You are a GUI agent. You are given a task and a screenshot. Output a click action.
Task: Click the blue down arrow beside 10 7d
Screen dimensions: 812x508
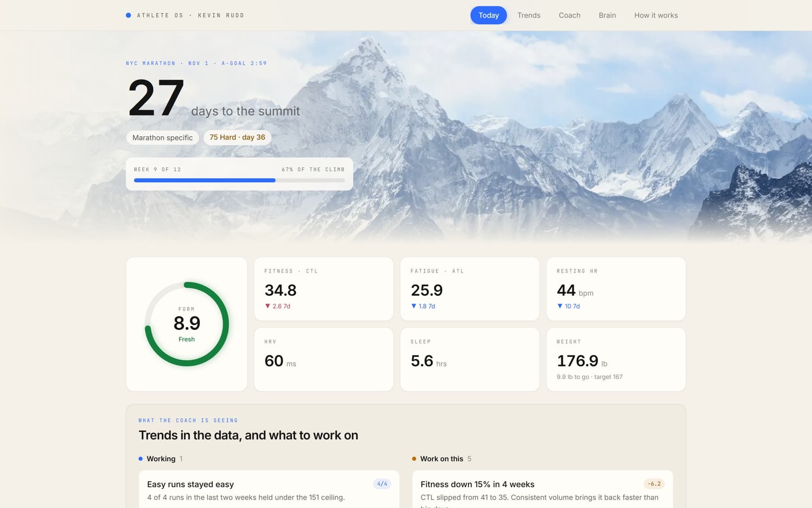[x=560, y=306]
